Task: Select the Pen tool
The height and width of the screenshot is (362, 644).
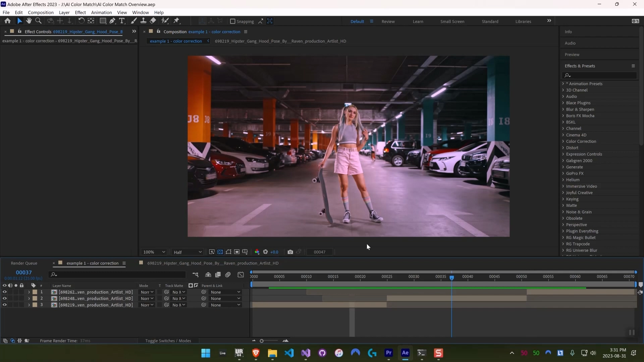Action: click(x=112, y=21)
